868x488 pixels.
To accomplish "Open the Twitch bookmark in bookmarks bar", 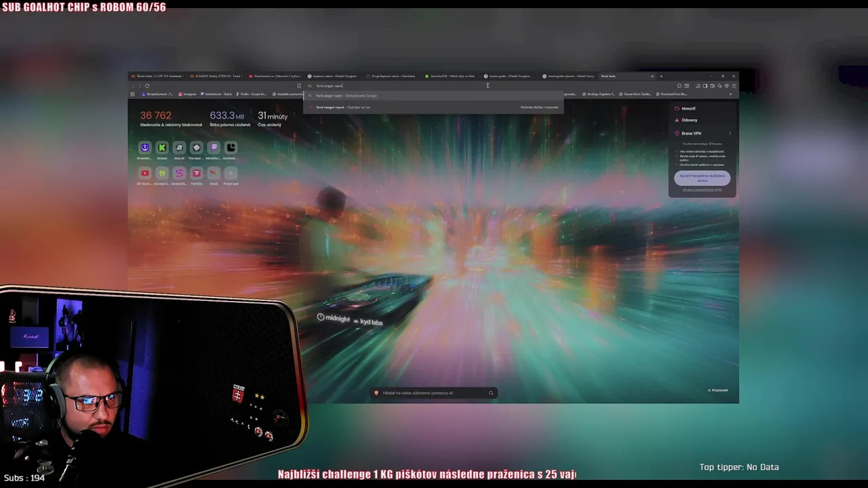I will click(x=217, y=94).
